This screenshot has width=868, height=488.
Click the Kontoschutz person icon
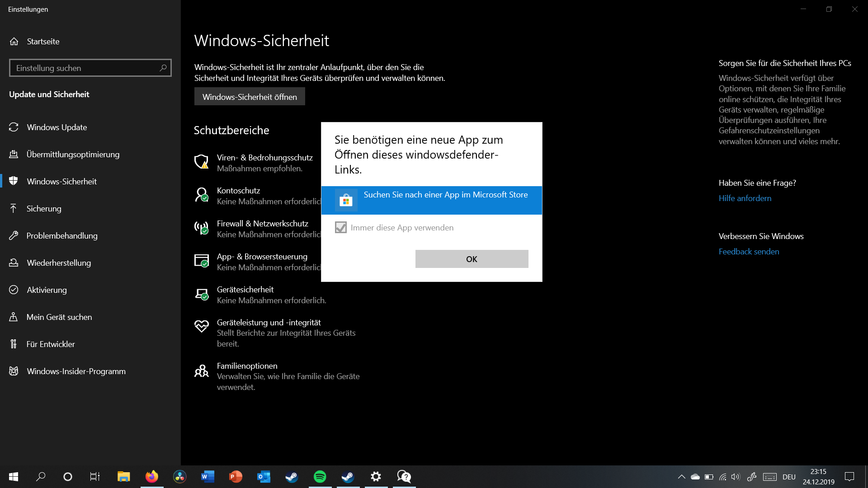click(202, 194)
